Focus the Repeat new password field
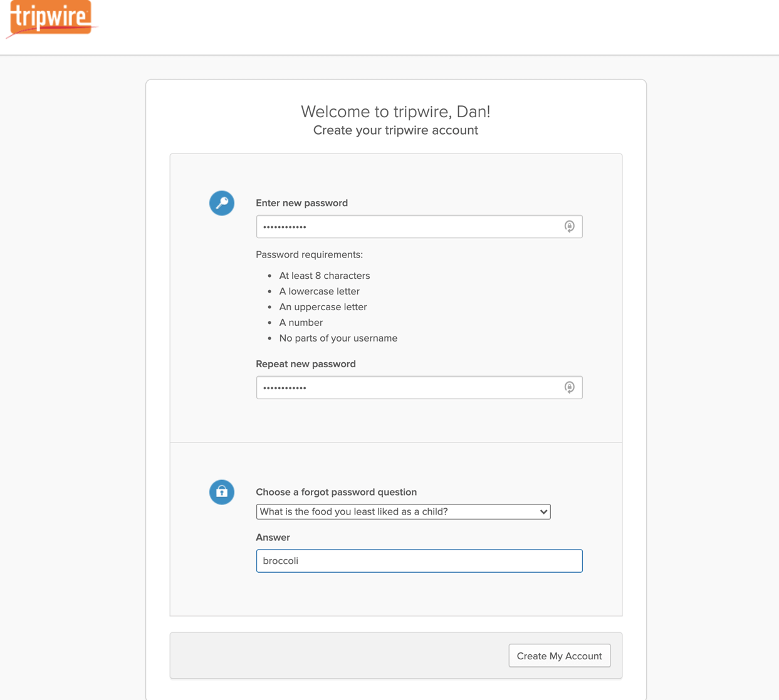Screen dimensions: 779x700 coord(419,387)
